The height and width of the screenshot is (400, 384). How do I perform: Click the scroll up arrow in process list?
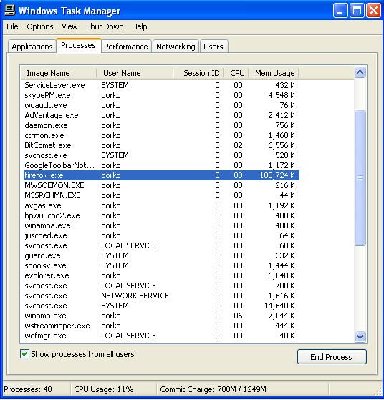pyautogui.click(x=360, y=73)
